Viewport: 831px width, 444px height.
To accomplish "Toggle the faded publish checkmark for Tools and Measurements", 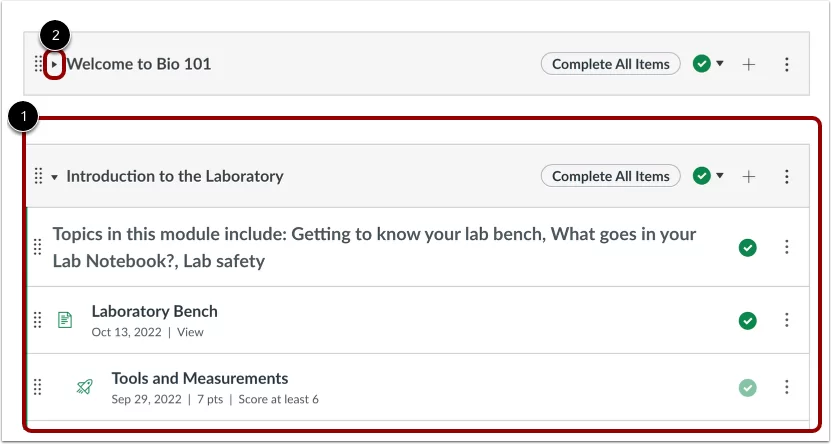I will [x=748, y=388].
